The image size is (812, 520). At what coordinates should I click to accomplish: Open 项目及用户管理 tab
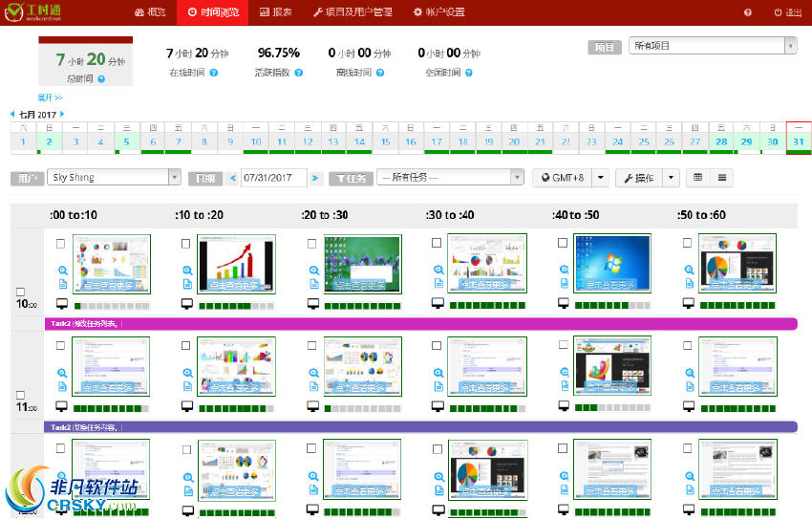click(x=353, y=11)
